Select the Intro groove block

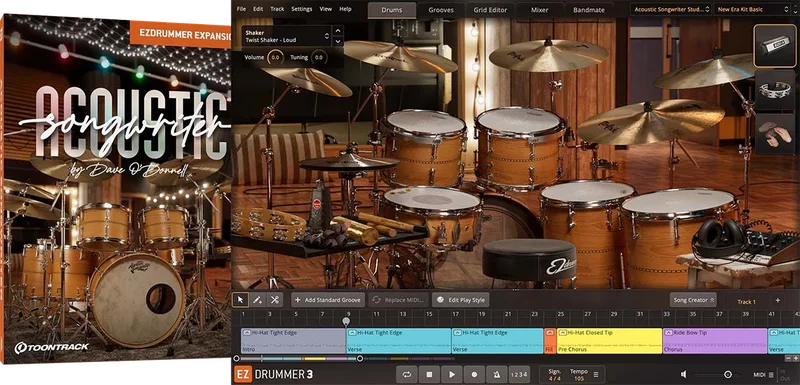click(x=293, y=341)
